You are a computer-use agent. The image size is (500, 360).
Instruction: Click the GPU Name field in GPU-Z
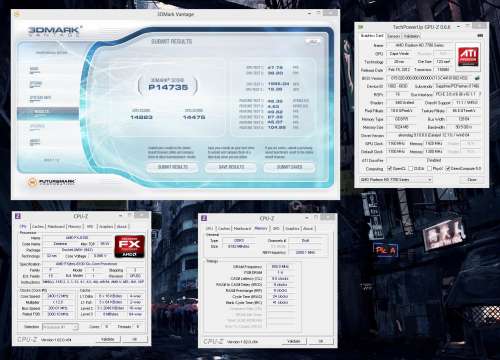tap(420, 45)
